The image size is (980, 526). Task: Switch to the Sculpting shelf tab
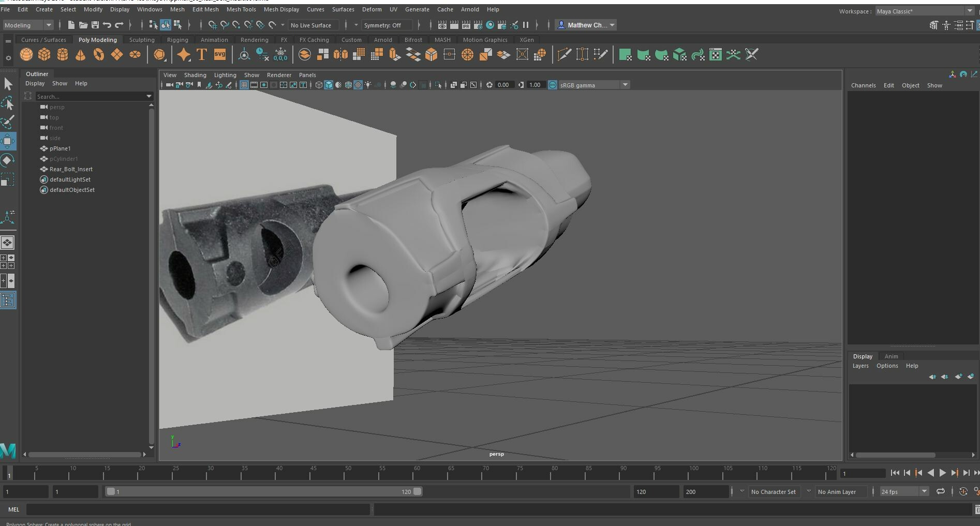coord(142,40)
